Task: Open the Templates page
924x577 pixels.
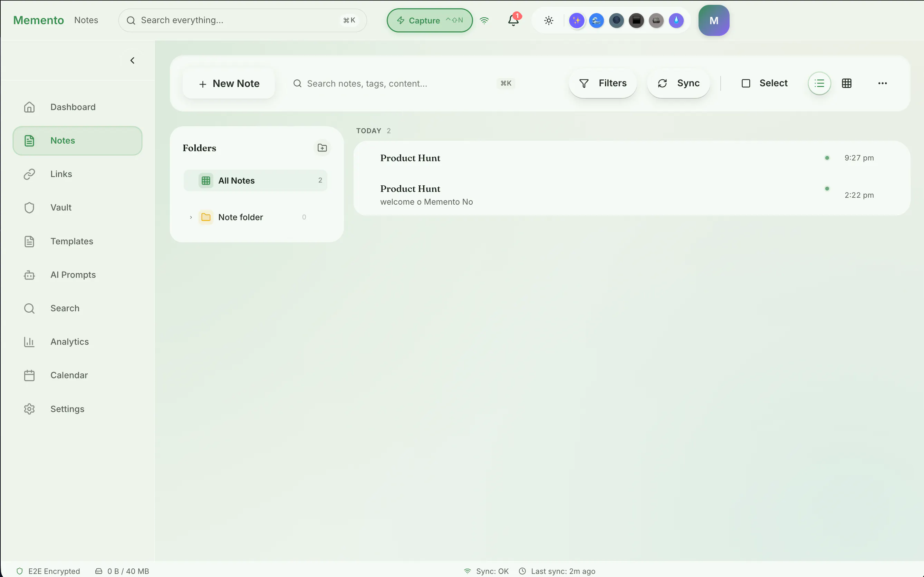Action: click(77, 241)
